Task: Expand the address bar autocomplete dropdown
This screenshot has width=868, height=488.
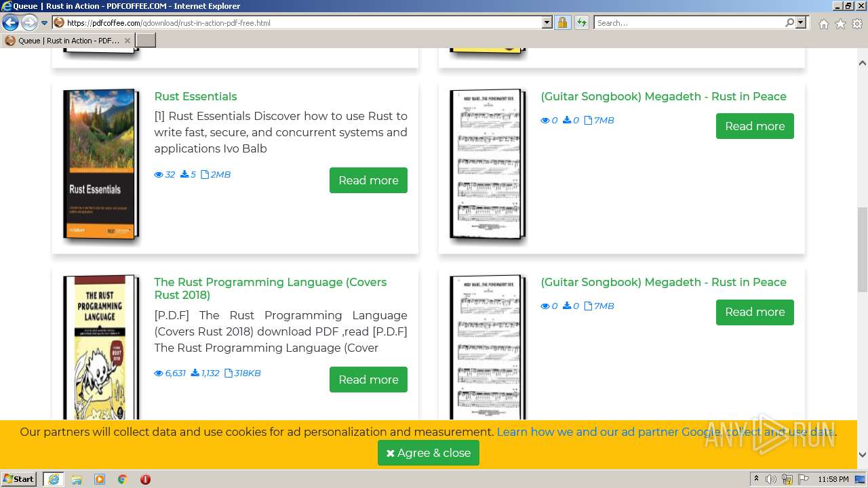Action: [x=547, y=23]
